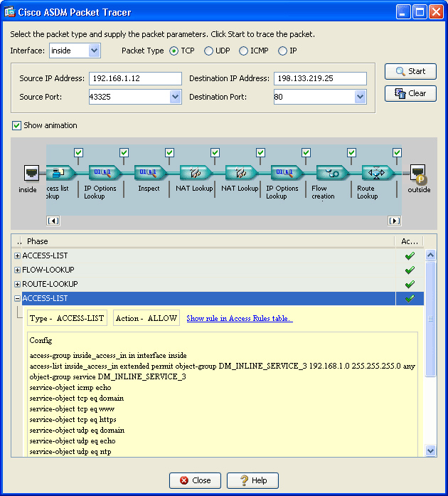Expand the ROUTE-LOOKUP phase row
Image resolution: width=448 pixels, height=496 pixels.
[17, 284]
